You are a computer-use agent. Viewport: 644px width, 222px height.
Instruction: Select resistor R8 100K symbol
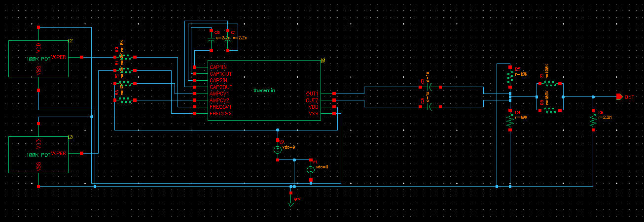pyautogui.click(x=550, y=110)
